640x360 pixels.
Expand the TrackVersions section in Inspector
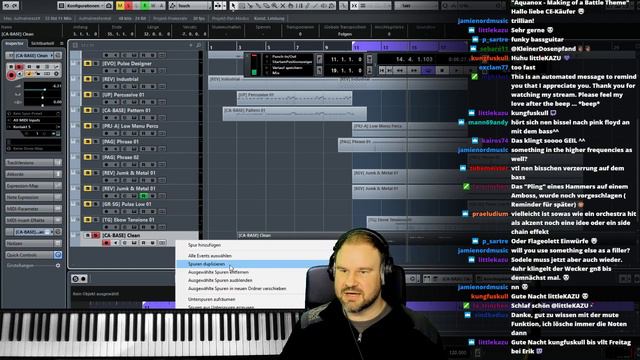(33, 162)
